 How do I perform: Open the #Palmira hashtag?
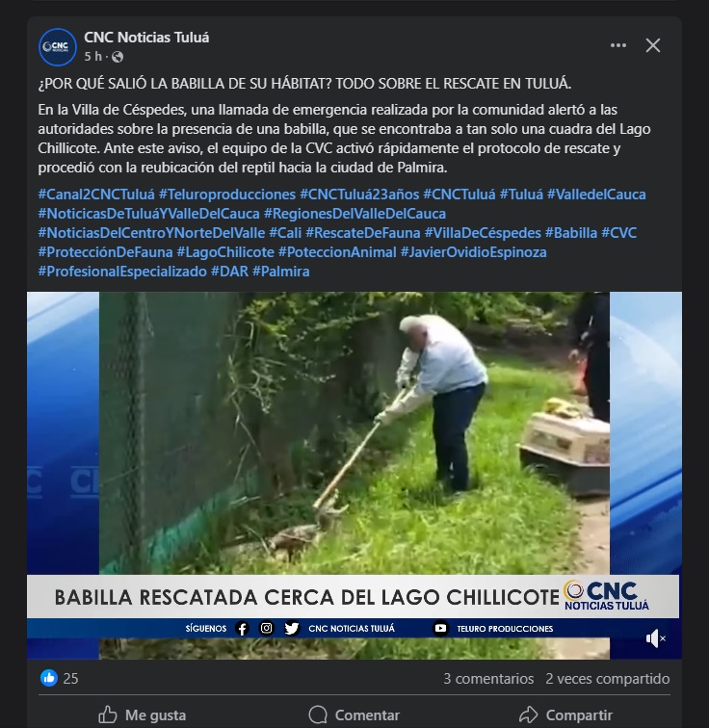pyautogui.click(x=281, y=272)
